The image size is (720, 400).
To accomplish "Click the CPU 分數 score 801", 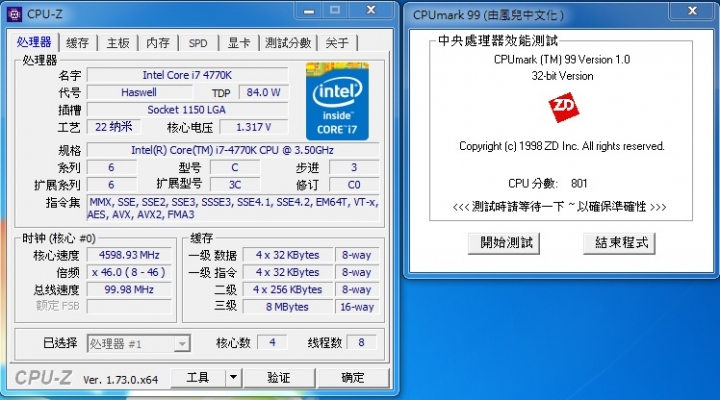I will coord(579,184).
